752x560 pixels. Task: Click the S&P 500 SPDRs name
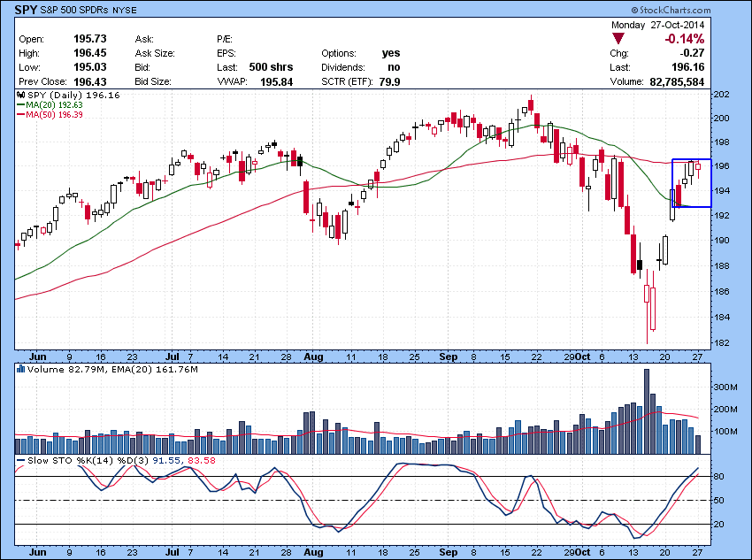[x=74, y=10]
